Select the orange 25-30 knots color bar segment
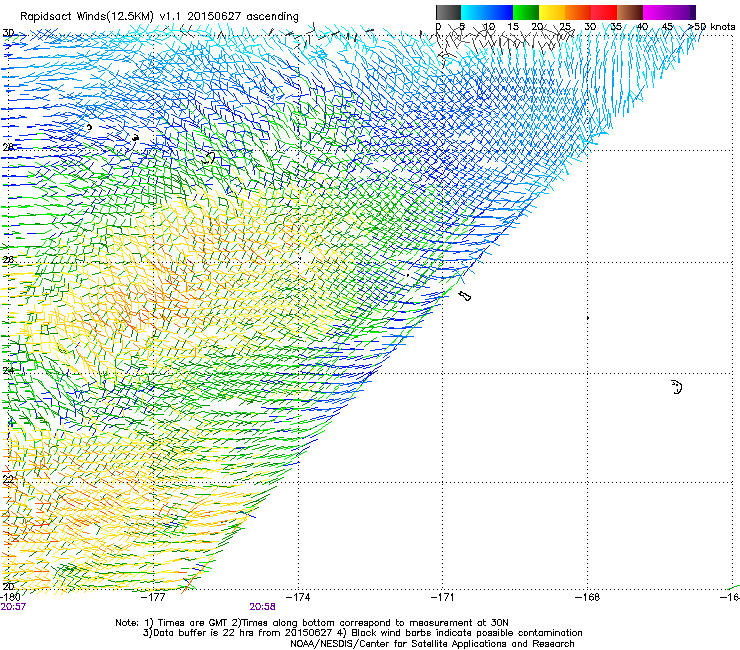Image resolution: width=740 pixels, height=650 pixels. pos(578,12)
